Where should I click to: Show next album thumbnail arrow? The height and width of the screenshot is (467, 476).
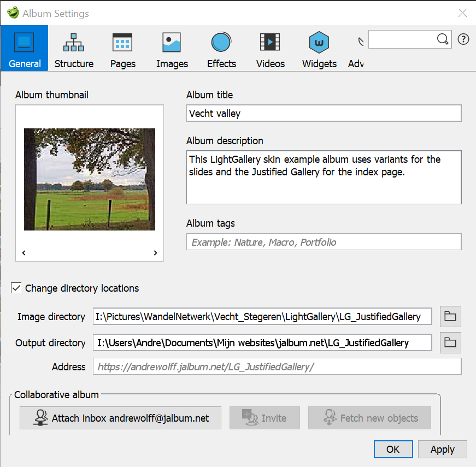click(155, 253)
